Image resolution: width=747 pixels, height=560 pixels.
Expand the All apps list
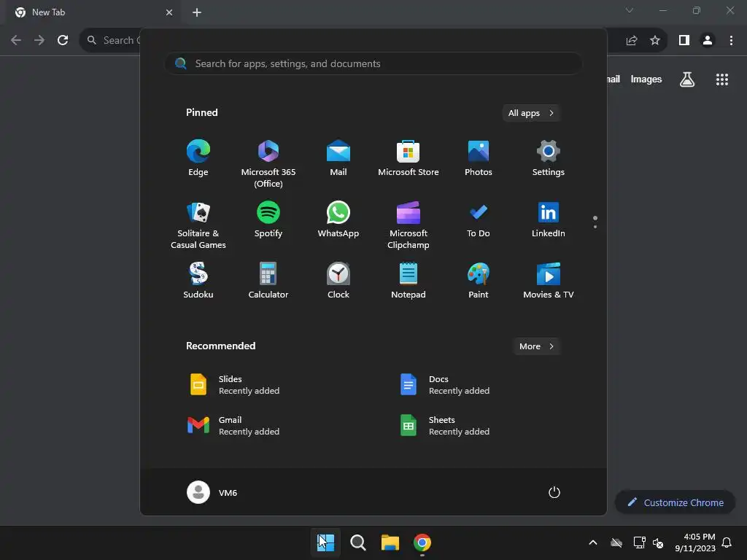(x=531, y=113)
